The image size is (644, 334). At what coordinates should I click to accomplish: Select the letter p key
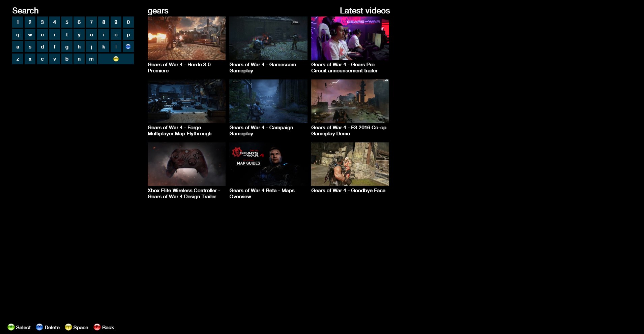click(128, 34)
